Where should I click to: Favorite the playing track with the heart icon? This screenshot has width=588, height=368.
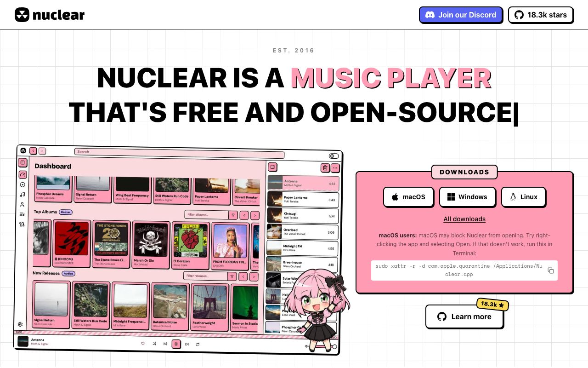click(143, 344)
